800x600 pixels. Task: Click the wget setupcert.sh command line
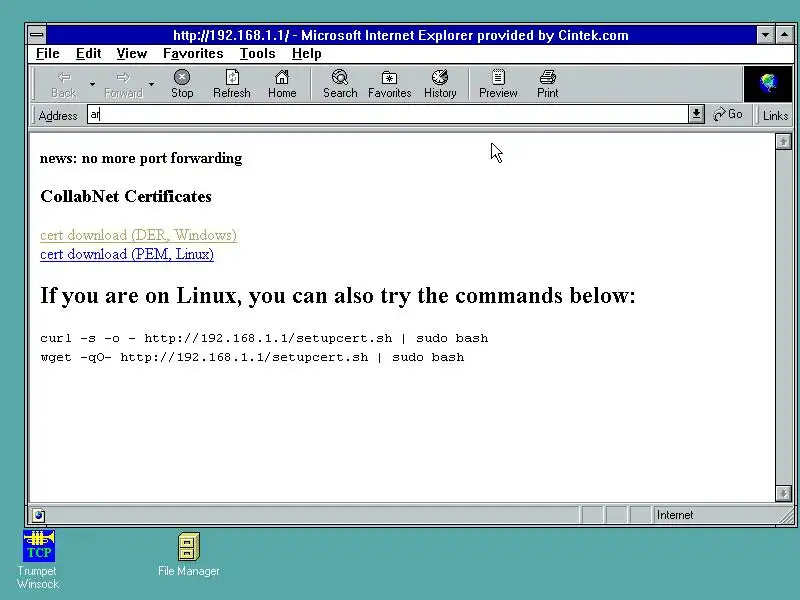[252, 357]
